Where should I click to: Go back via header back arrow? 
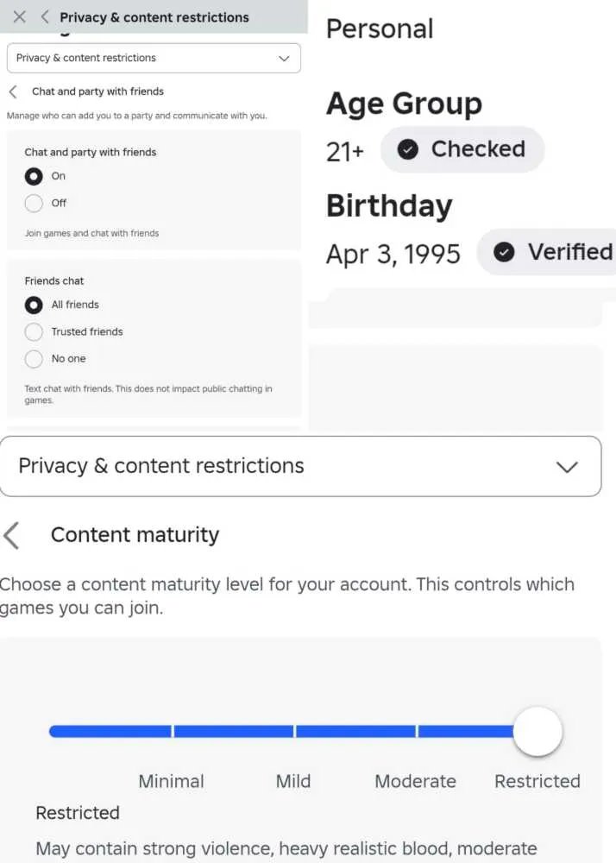tap(45, 17)
